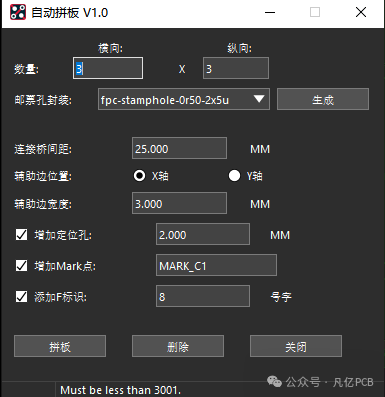385x397 pixels.
Task: Focus the 横向 quantity input field
Action: click(108, 68)
